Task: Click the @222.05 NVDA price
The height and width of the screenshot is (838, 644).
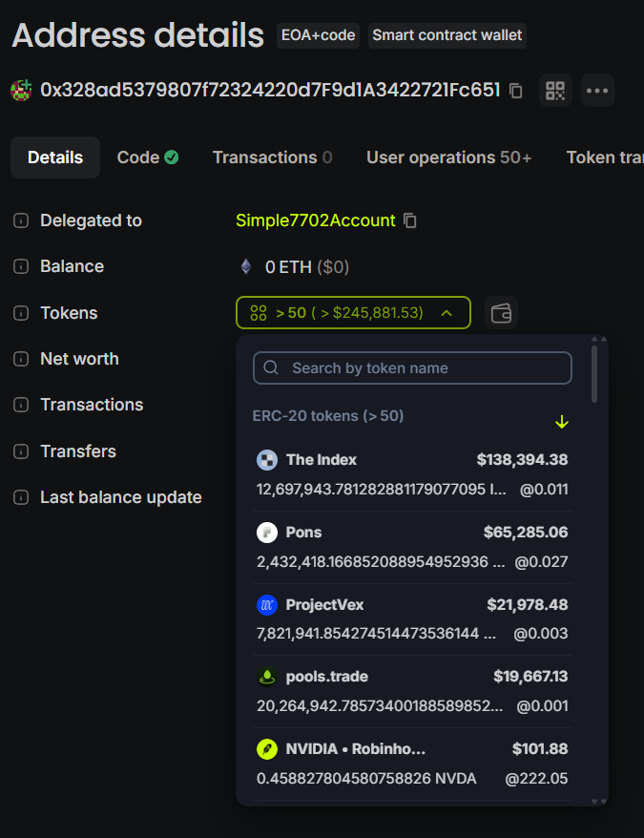Action: pyautogui.click(x=536, y=778)
